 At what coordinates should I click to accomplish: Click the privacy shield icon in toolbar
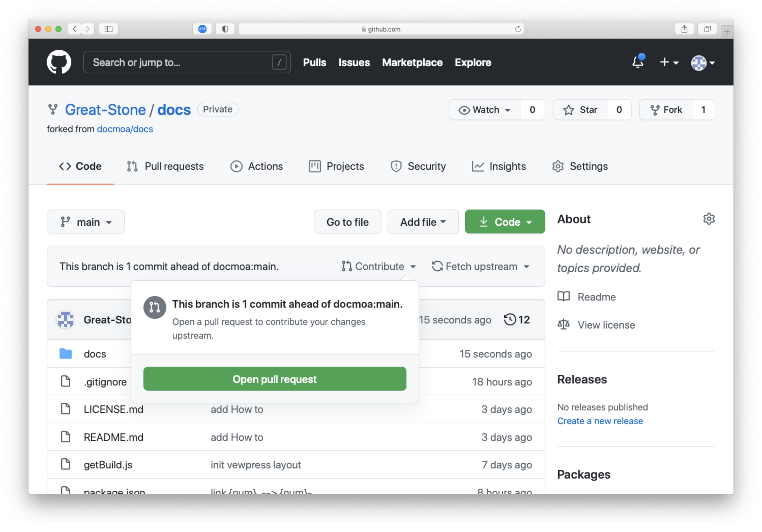tap(225, 29)
